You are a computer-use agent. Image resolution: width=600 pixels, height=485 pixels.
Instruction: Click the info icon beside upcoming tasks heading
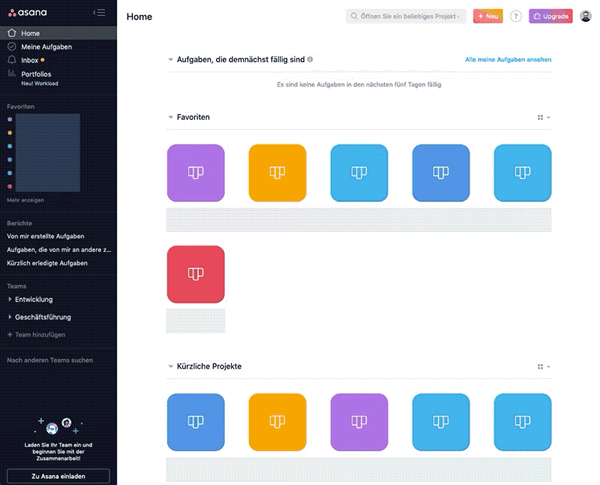pyautogui.click(x=311, y=60)
